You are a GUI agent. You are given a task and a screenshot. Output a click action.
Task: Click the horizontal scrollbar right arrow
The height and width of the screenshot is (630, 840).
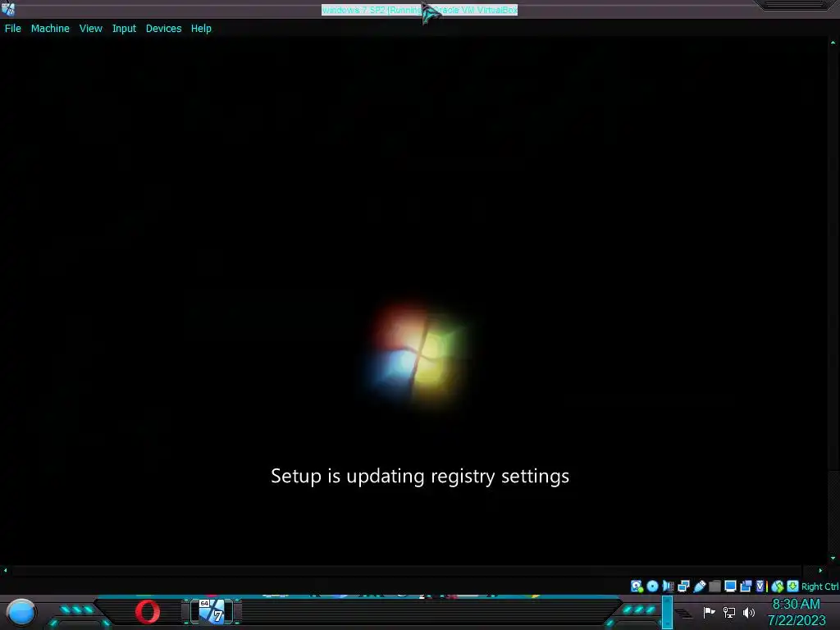820,571
